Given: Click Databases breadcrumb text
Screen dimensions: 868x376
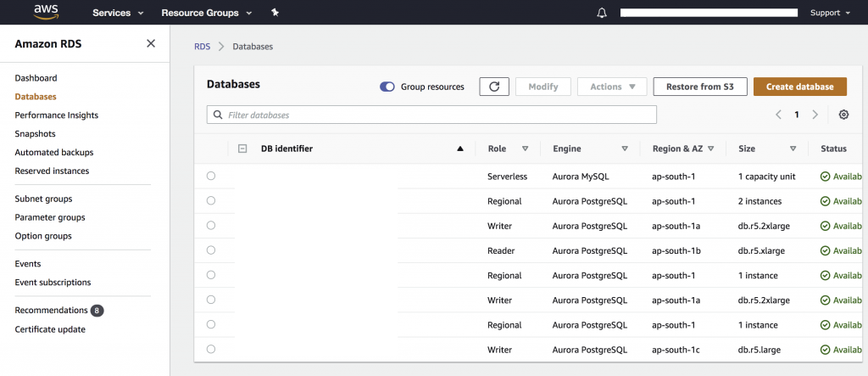Looking at the screenshot, I should [x=253, y=47].
